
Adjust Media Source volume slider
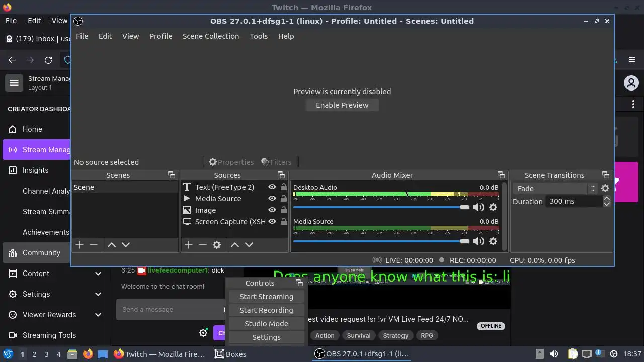381,241
